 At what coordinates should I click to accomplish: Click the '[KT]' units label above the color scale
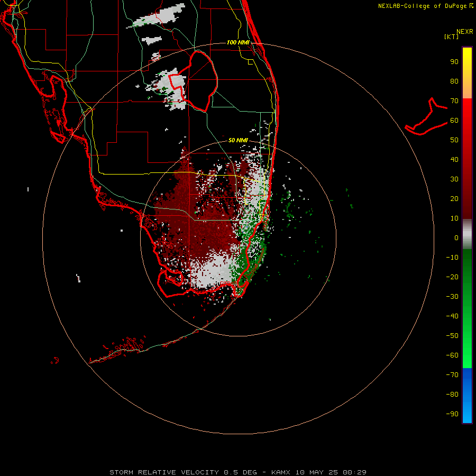point(452,36)
